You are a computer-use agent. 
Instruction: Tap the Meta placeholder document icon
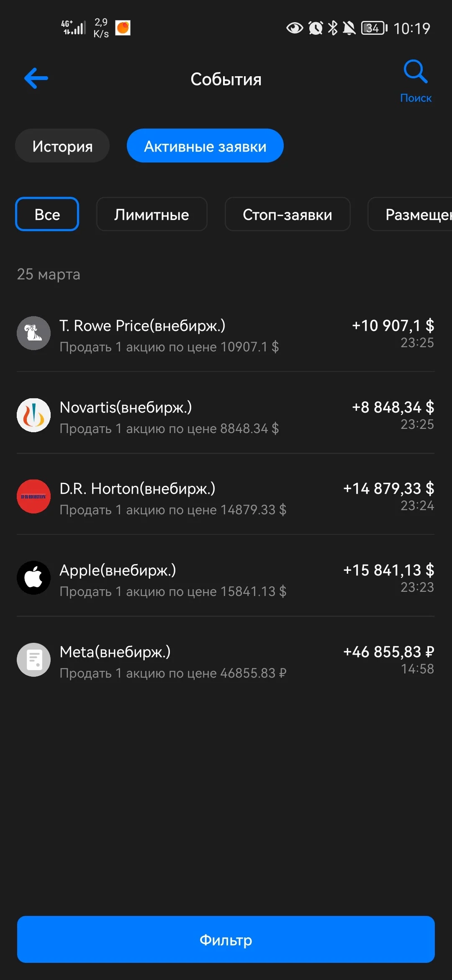[x=33, y=660]
